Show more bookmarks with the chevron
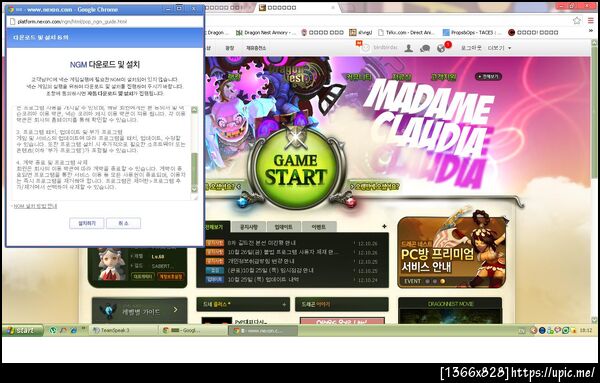The width and height of the screenshot is (600, 383). click(591, 31)
